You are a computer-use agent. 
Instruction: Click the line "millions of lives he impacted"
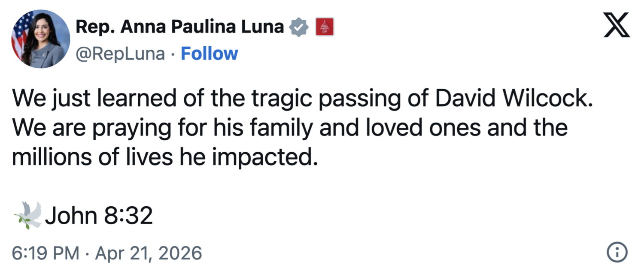point(166,157)
